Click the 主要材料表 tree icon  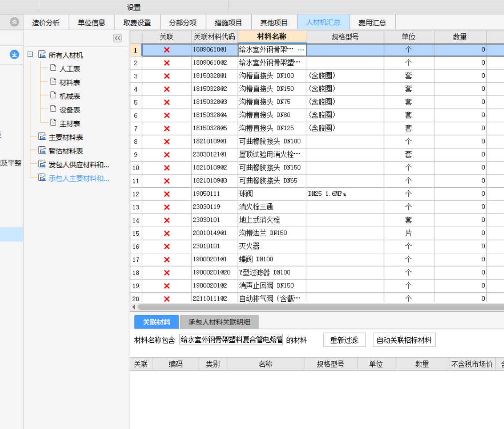[42, 137]
